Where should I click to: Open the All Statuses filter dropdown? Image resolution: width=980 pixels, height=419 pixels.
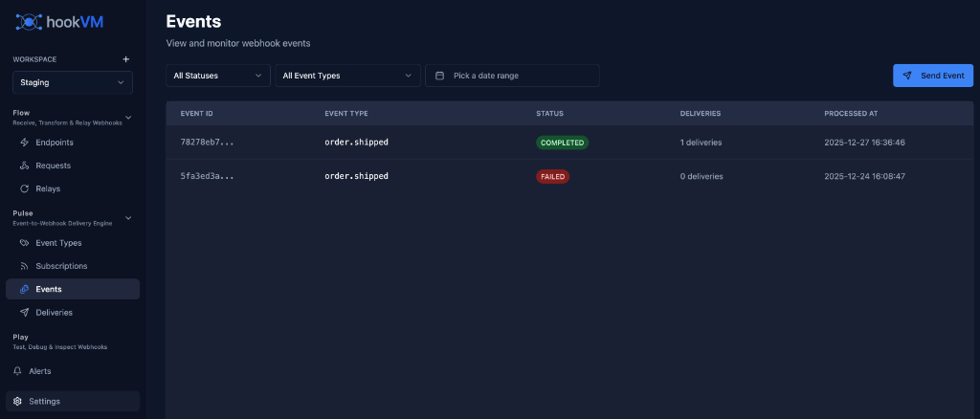[x=218, y=76]
